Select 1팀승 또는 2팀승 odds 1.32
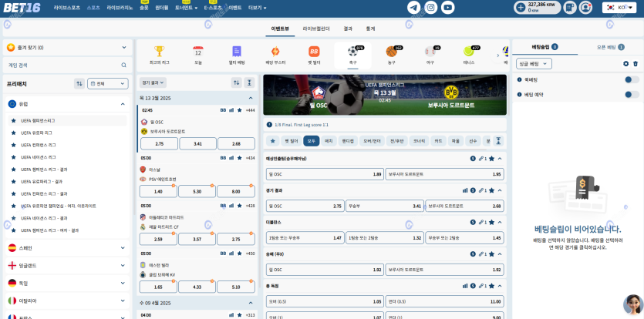The image size is (644, 319). (384, 238)
